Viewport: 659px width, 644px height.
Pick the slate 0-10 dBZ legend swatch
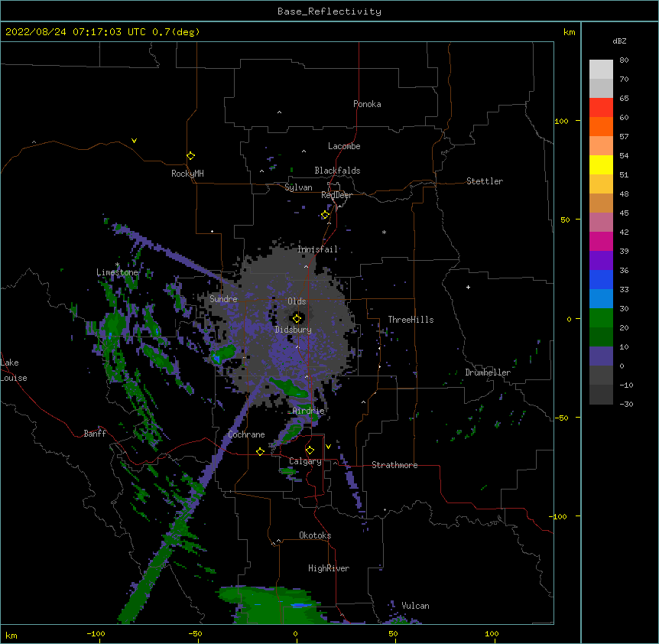point(601,356)
